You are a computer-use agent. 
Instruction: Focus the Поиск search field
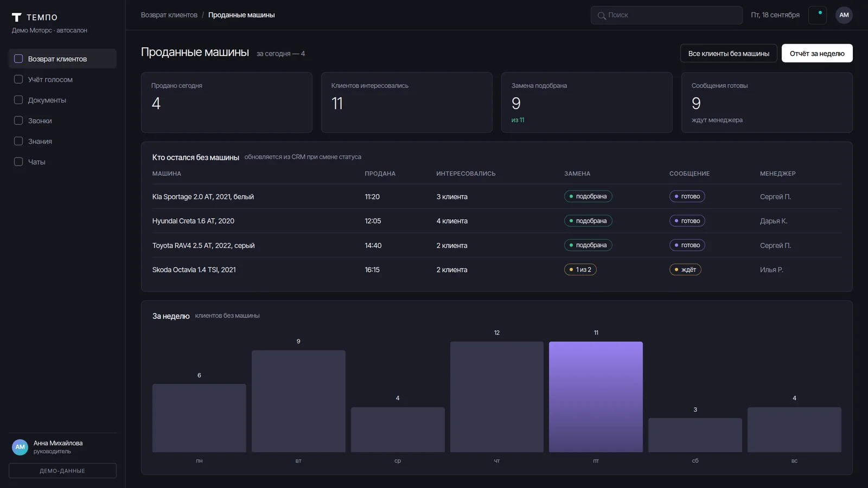[x=666, y=15]
